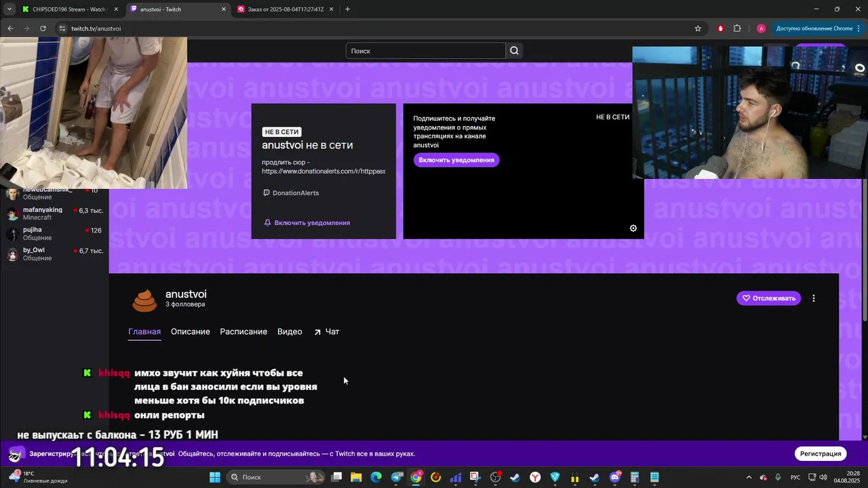Close the CHIPSOED196 Stream browser tab

pyautogui.click(x=116, y=9)
